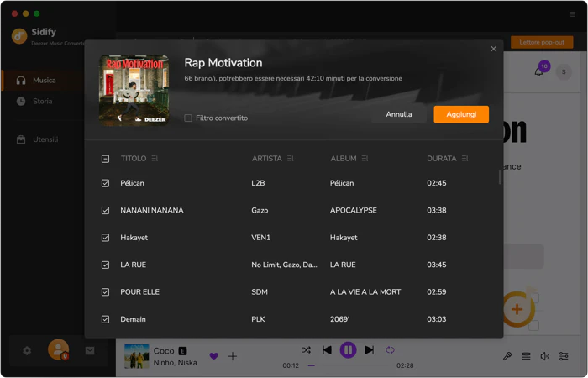The height and width of the screenshot is (378, 588).
Task: Close the Rap Motivation dialog
Action: click(494, 49)
